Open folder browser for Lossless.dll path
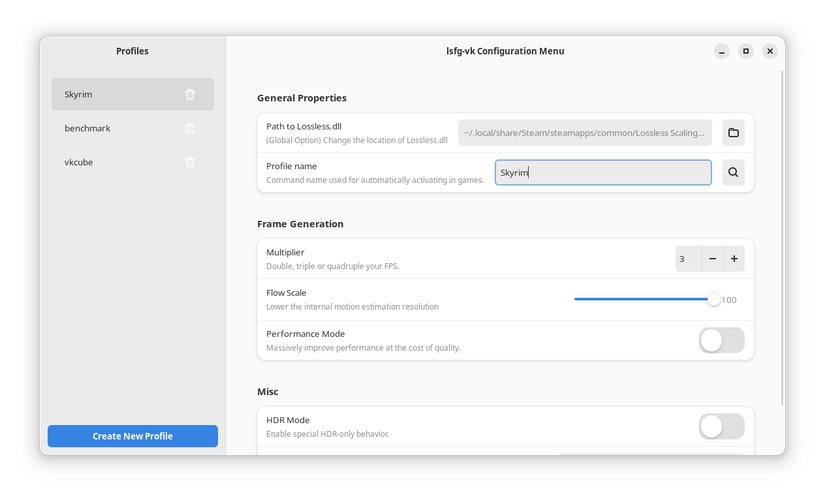Screen dimensions: 825x499 (x=733, y=133)
